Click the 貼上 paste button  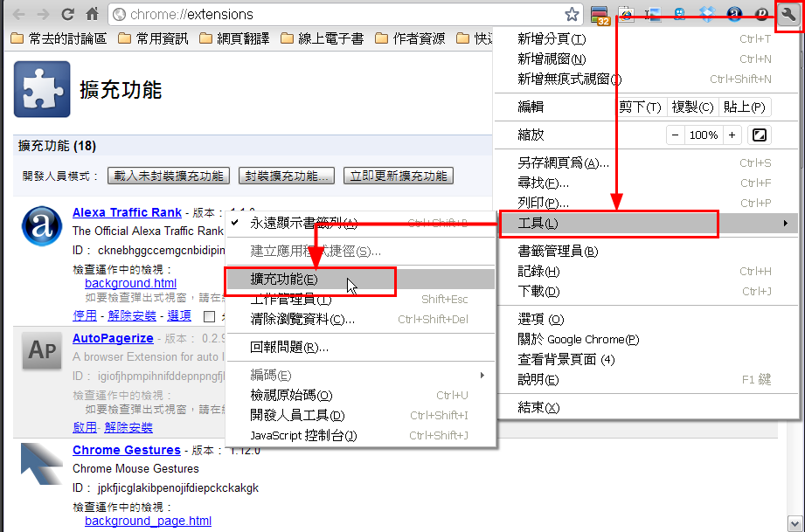[745, 107]
